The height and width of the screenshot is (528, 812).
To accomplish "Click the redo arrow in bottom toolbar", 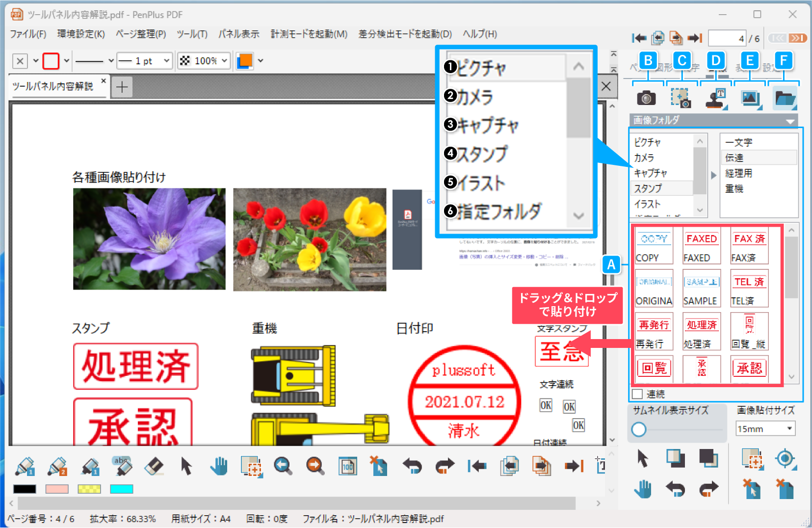I will tap(445, 466).
